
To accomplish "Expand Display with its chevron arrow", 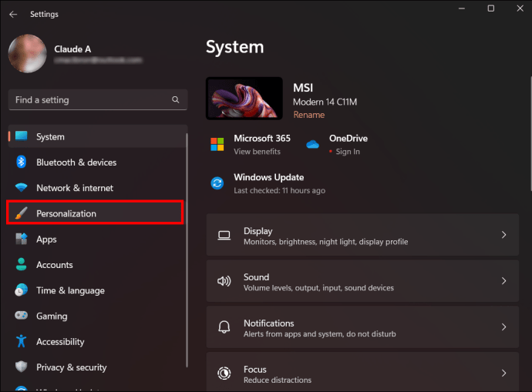I will coord(503,234).
